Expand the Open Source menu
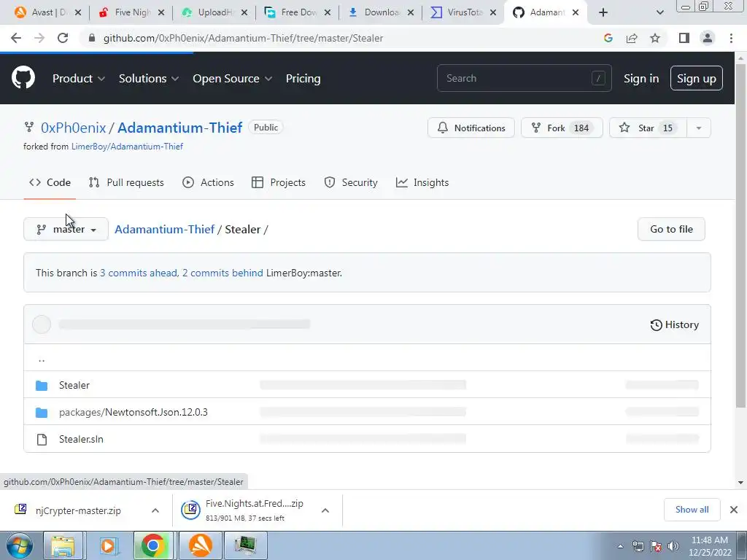Image resolution: width=747 pixels, height=560 pixels. pyautogui.click(x=233, y=79)
